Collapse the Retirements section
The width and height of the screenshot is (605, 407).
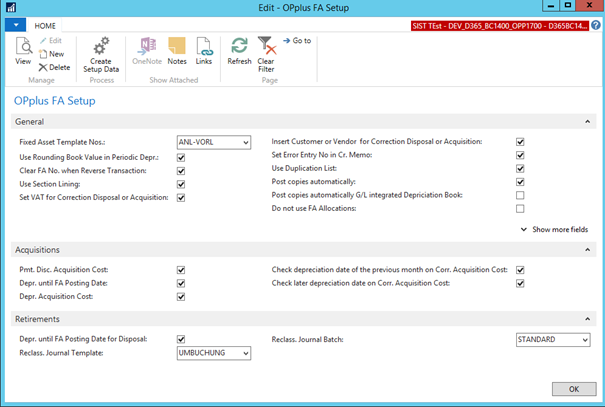(x=587, y=319)
